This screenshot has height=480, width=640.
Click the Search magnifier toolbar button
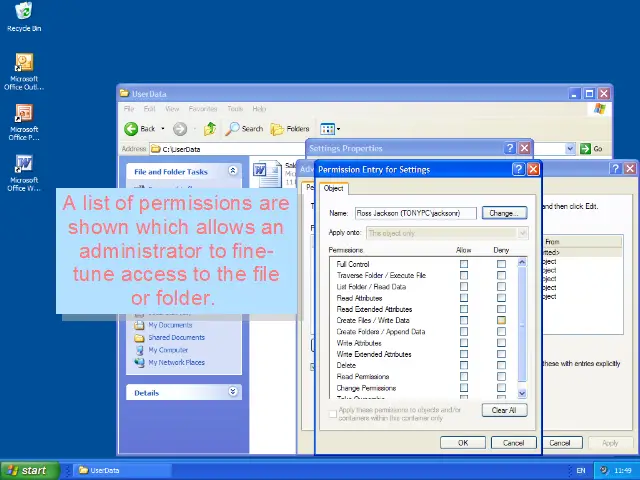click(x=244, y=129)
